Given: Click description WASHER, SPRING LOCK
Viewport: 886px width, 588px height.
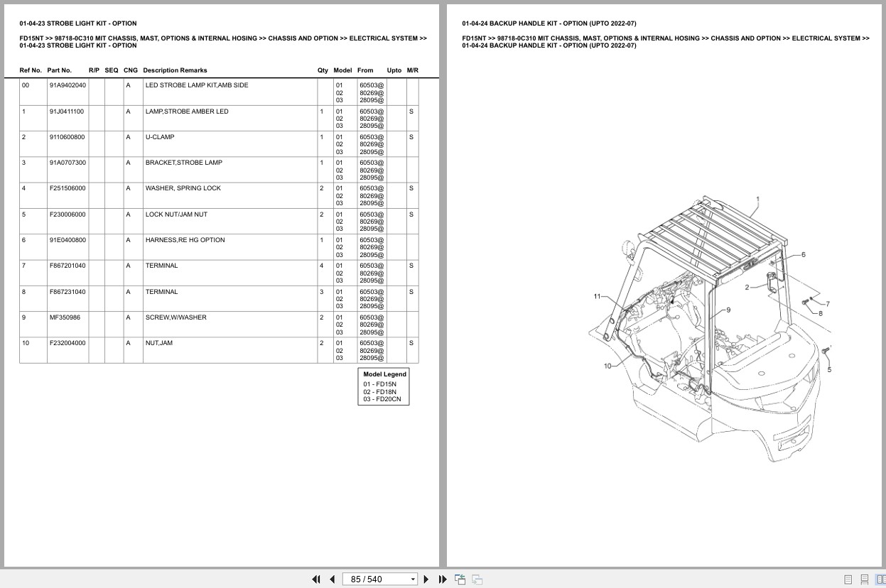Looking at the screenshot, I should (x=183, y=188).
